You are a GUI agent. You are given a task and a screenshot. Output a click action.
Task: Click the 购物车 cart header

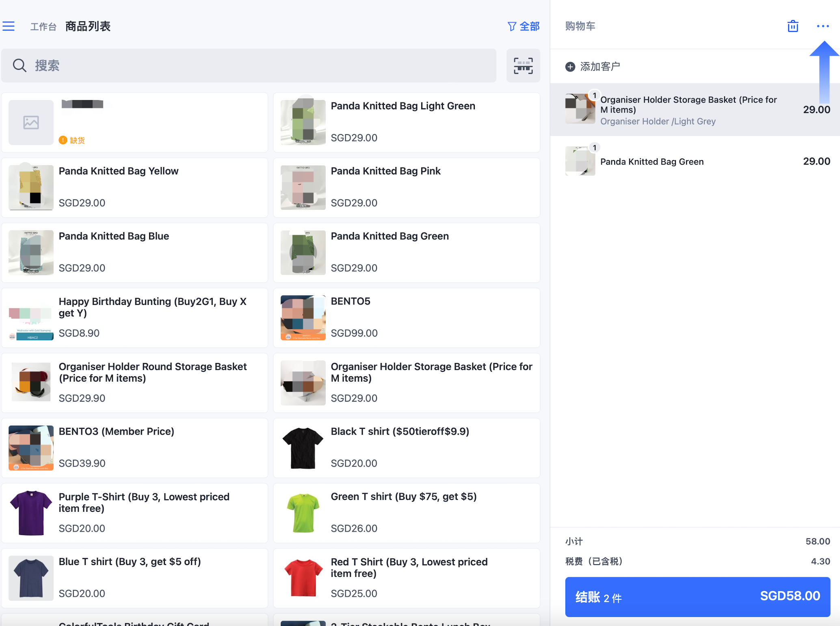[x=580, y=26]
